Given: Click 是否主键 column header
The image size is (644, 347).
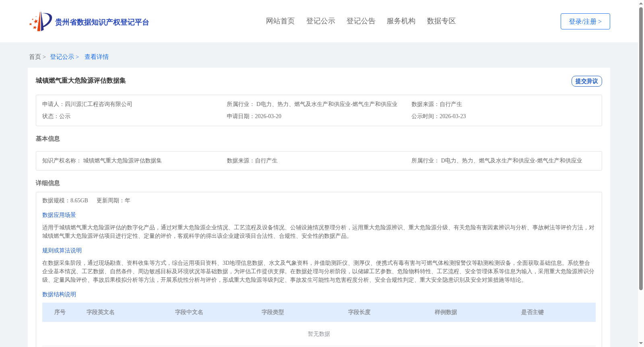Looking at the screenshot, I should 533,312.
